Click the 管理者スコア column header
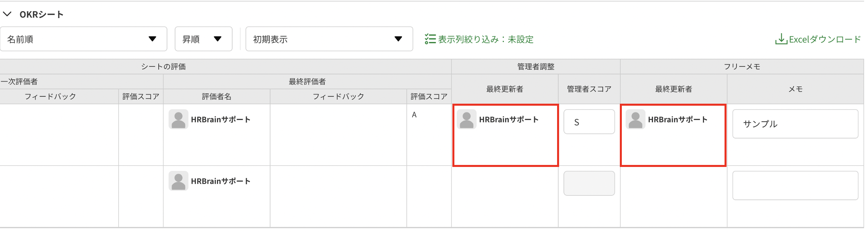Screen dimensions: 868x233 point(589,89)
